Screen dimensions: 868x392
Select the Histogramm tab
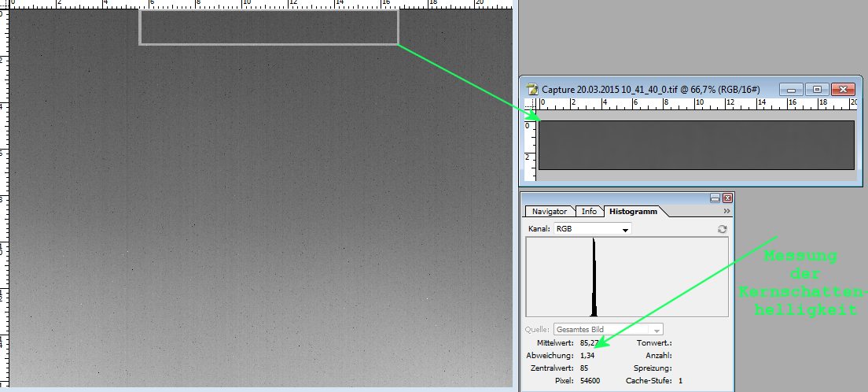pyautogui.click(x=633, y=212)
